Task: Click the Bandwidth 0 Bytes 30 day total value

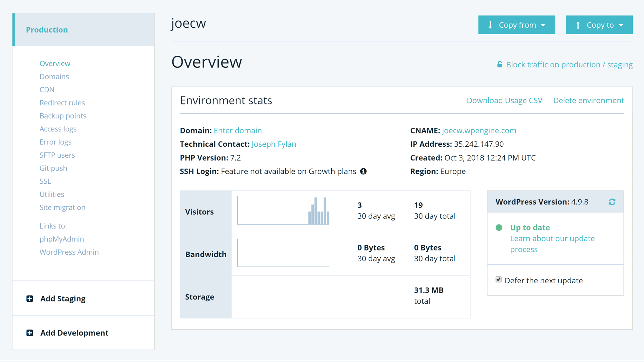Action: coord(435,253)
